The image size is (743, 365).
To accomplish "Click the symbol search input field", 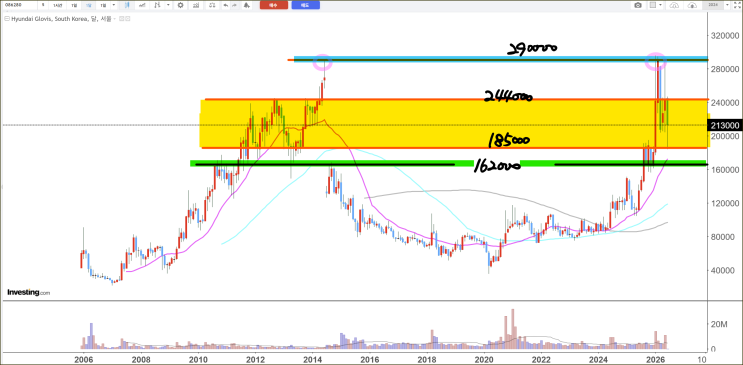I will [20, 5].
